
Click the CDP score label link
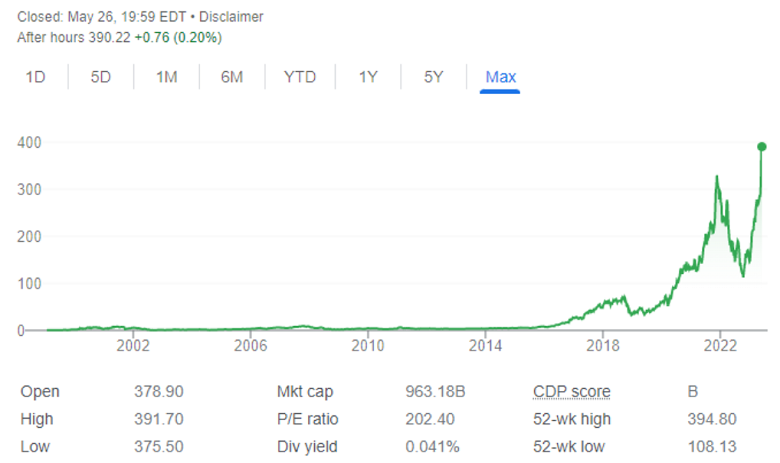[x=572, y=391]
